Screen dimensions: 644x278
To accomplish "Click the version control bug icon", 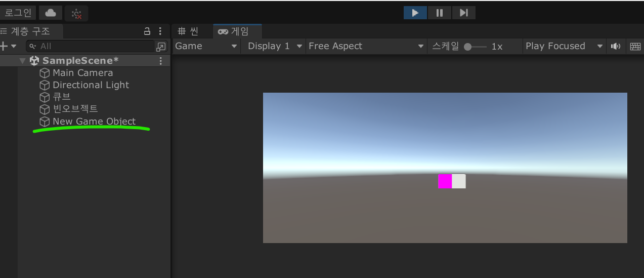I will [76, 14].
